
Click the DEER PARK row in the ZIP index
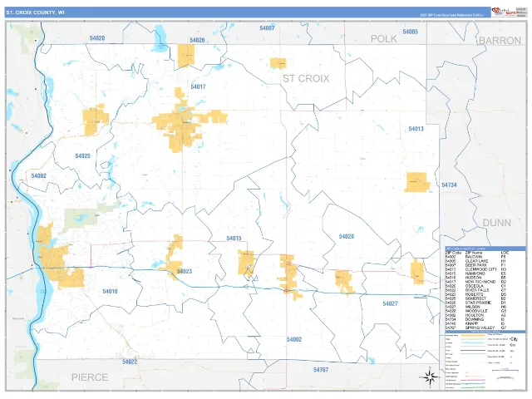click(477, 265)
